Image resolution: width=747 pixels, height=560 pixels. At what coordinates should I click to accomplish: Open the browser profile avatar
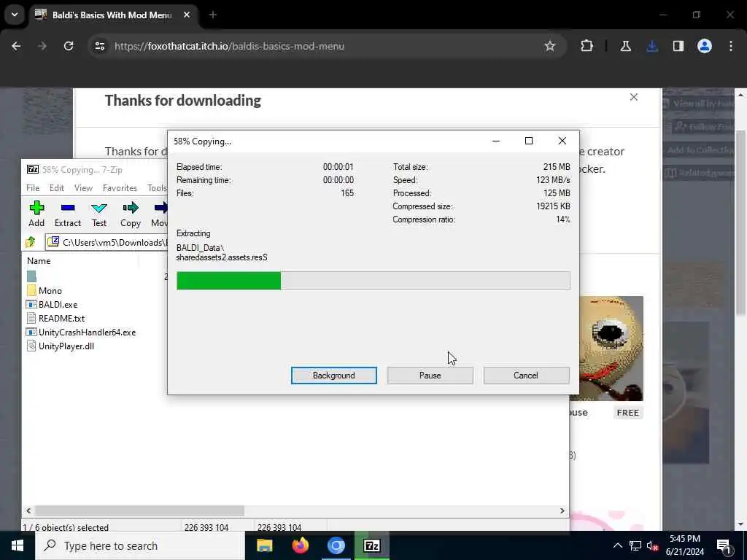[705, 46]
